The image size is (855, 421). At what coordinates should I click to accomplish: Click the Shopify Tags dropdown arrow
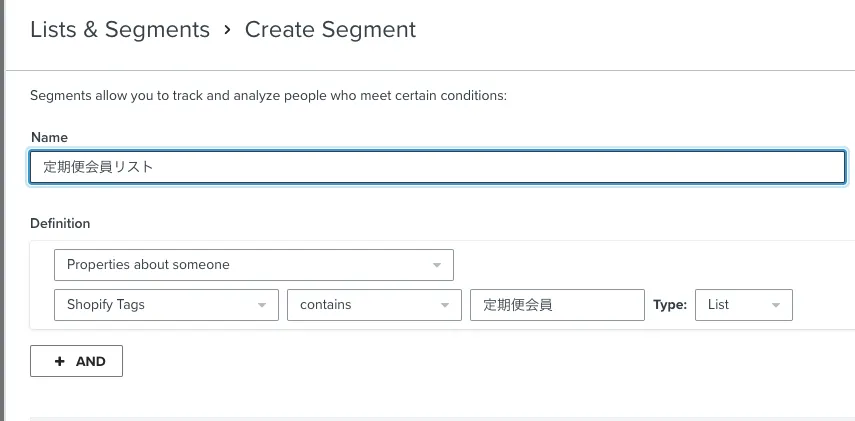point(261,305)
